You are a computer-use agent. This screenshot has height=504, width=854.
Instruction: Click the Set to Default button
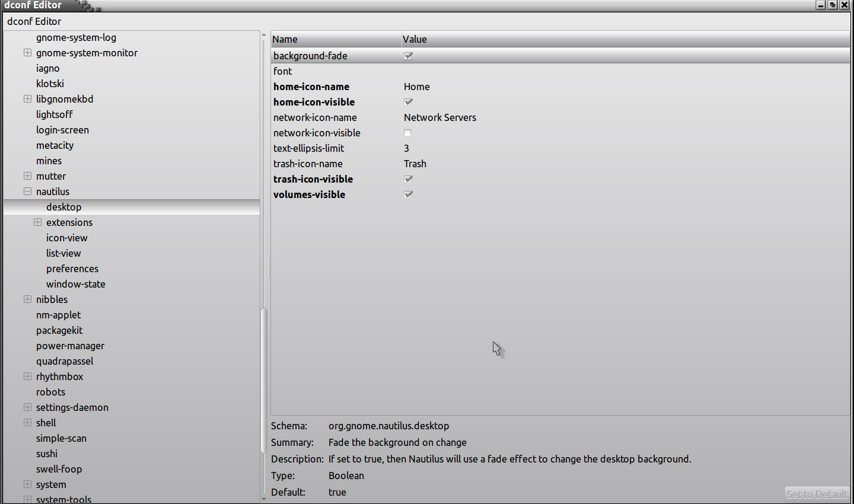click(817, 494)
